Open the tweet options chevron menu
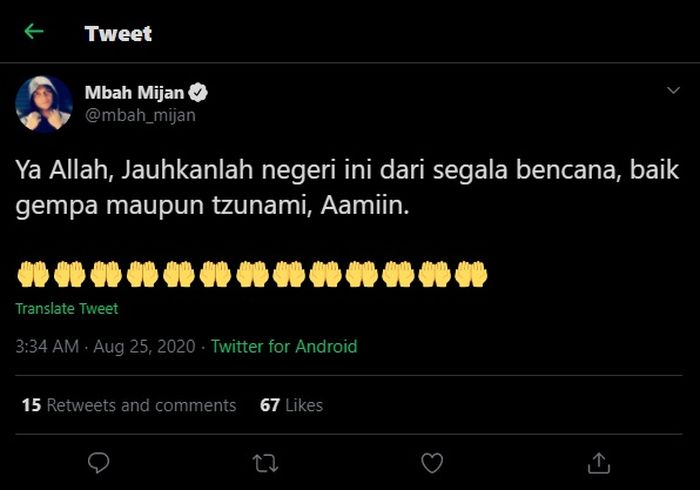This screenshot has height=490, width=700. (673, 91)
